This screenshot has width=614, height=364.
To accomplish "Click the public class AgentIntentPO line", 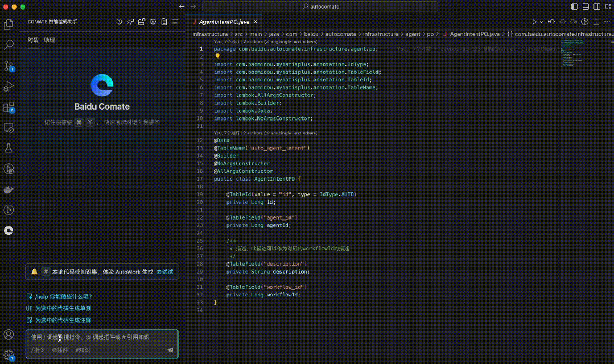I will click(x=257, y=179).
